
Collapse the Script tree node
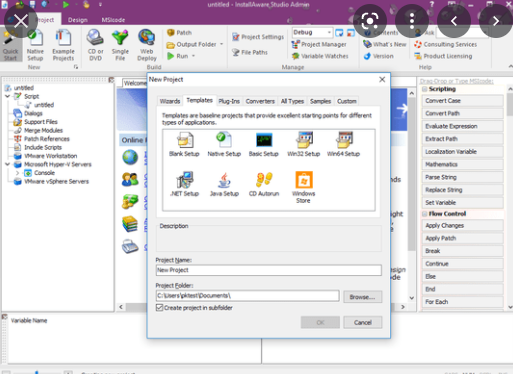tap(7, 96)
